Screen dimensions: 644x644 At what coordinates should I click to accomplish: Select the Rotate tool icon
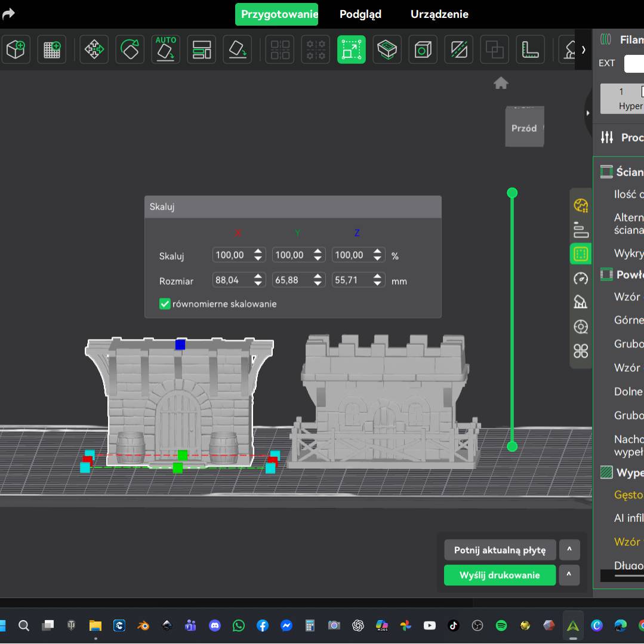coord(130,50)
